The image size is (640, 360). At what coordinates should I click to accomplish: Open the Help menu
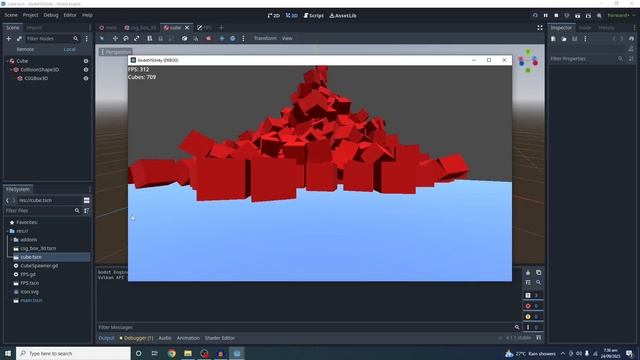[x=87, y=15]
